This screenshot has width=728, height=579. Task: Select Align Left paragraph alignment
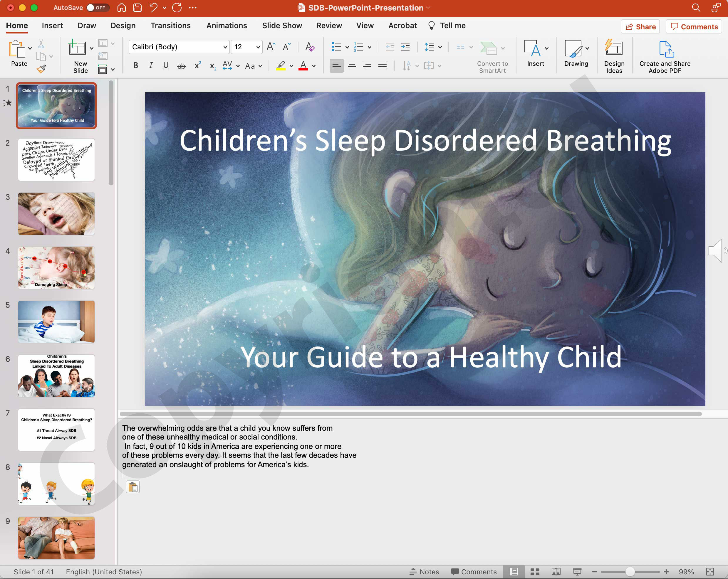click(336, 66)
